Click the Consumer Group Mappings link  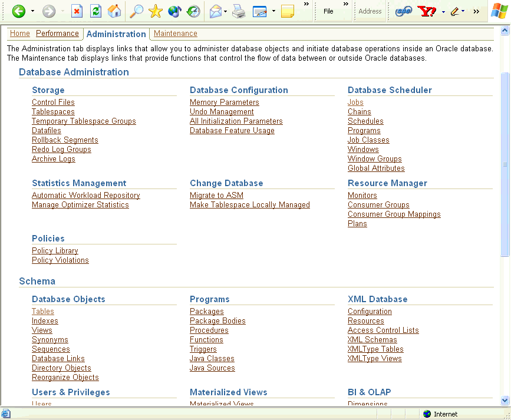pyautogui.click(x=394, y=214)
